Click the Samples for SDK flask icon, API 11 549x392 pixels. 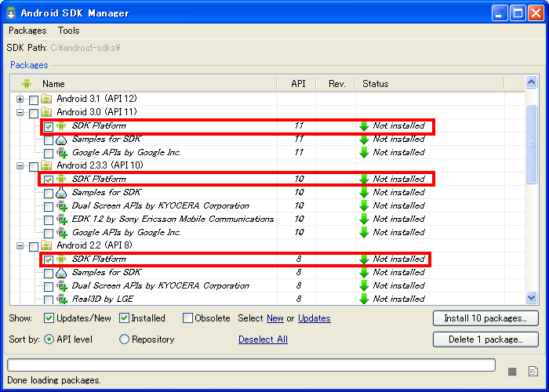click(61, 140)
